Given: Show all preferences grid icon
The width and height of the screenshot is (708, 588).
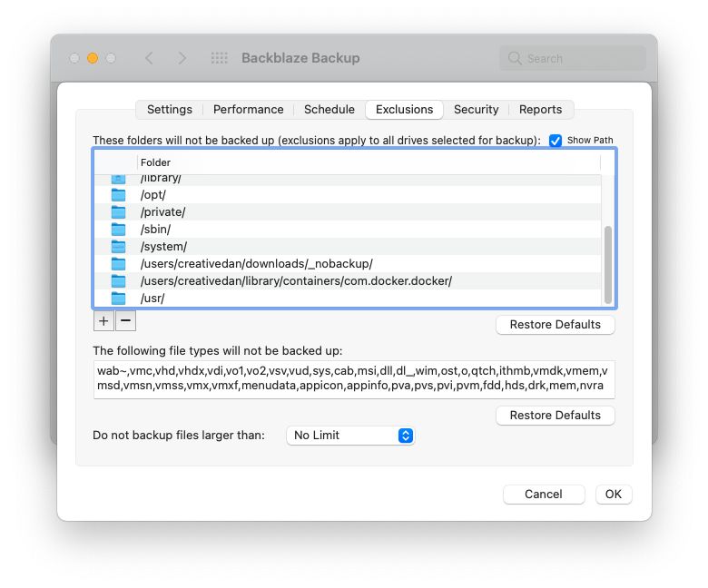Looking at the screenshot, I should pyautogui.click(x=220, y=58).
